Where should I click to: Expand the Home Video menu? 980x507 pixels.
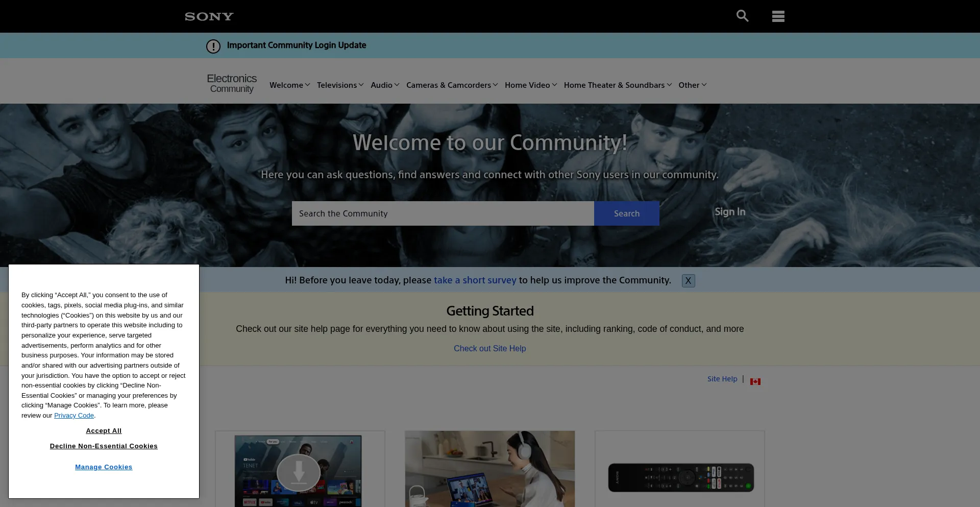click(531, 85)
